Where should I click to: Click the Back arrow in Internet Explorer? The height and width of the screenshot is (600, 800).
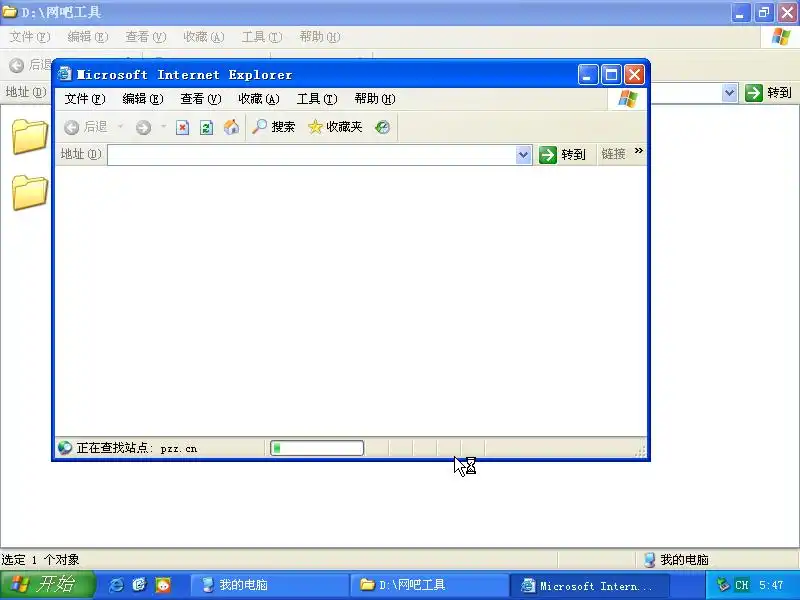[72, 127]
